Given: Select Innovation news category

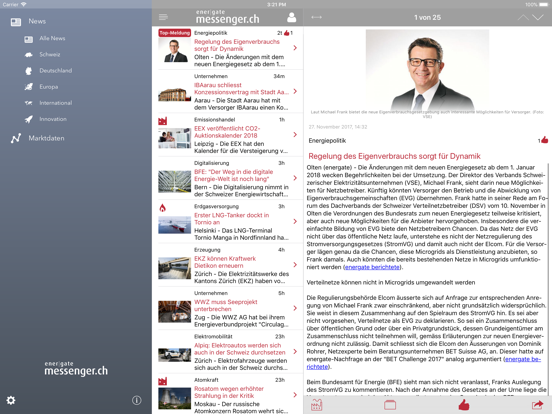Looking at the screenshot, I should (x=53, y=119).
